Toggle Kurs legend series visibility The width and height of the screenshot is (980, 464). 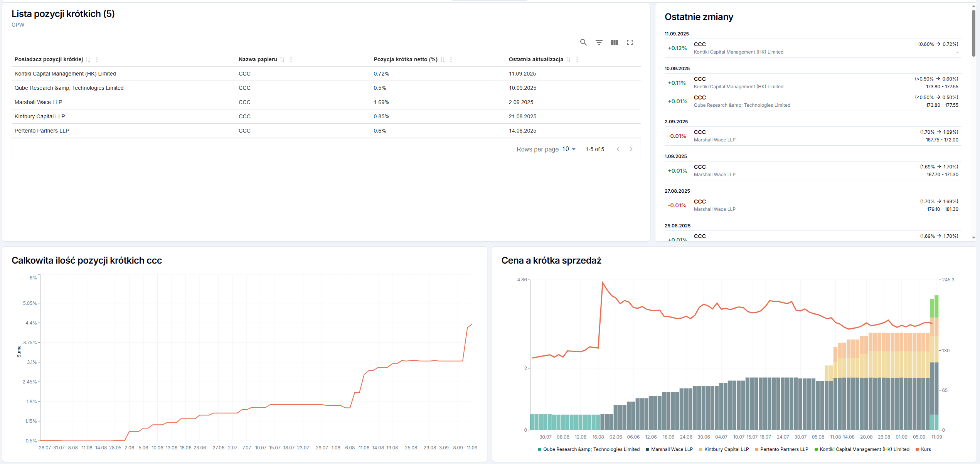925,449
